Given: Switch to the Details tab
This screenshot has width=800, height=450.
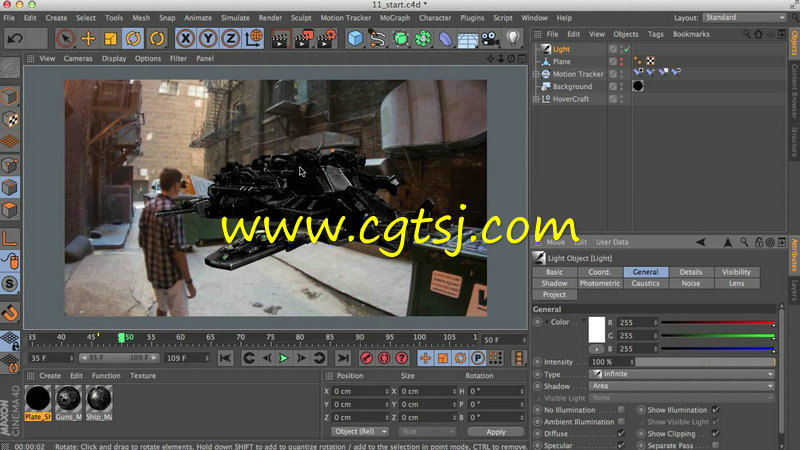Looking at the screenshot, I should 691,272.
